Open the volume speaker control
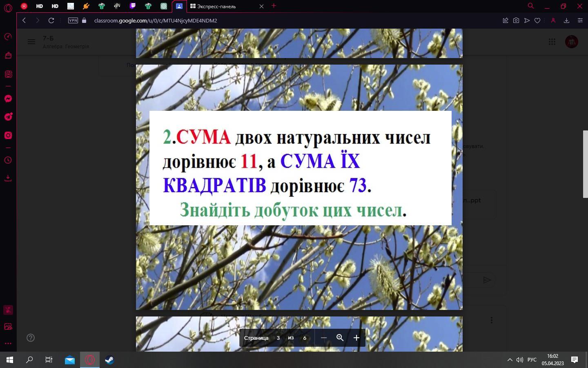This screenshot has width=588, height=368. (520, 360)
